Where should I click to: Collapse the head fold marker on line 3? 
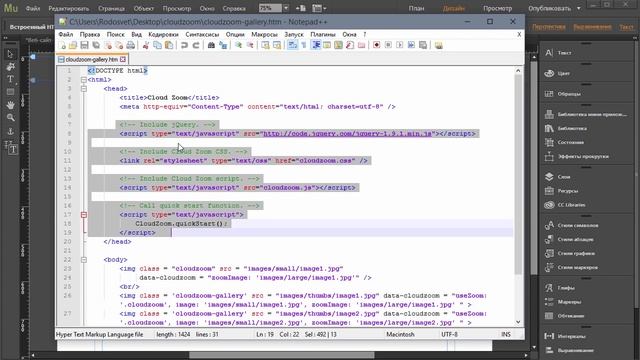(84, 89)
